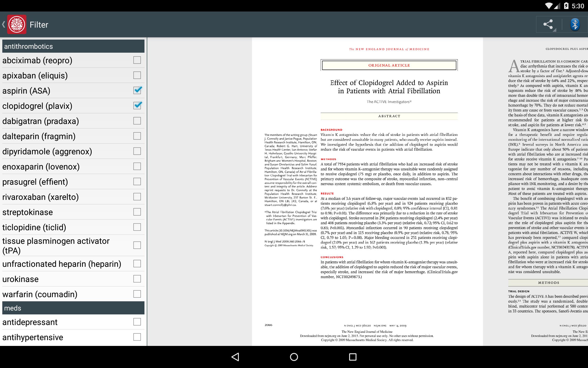This screenshot has width=588, height=368.
Task: Tap the stuart.connolly@phri.ca email address
Action: 280,205
